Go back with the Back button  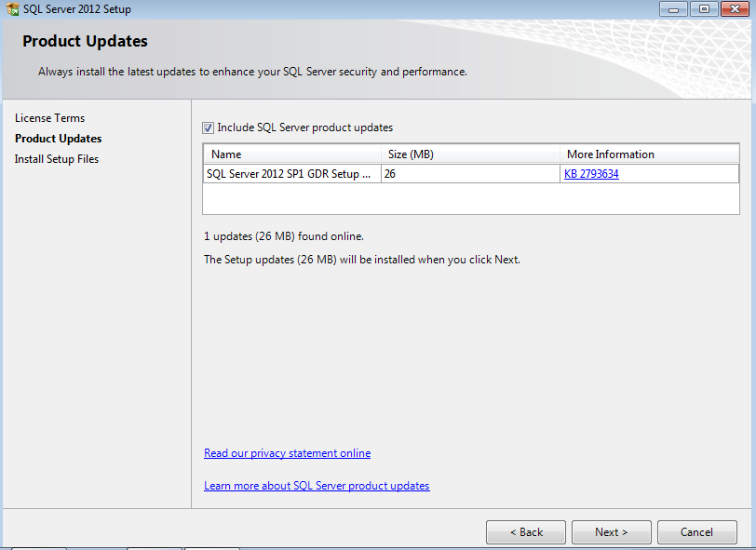click(x=525, y=532)
